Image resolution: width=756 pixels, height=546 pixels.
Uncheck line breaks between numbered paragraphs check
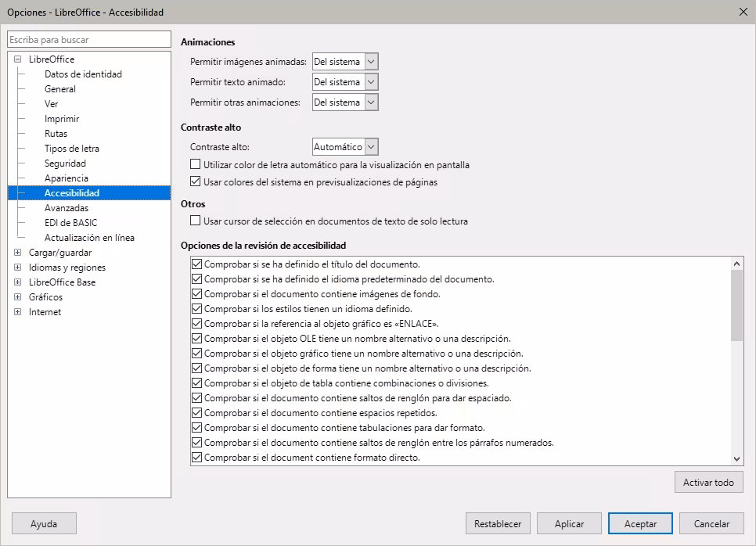196,443
